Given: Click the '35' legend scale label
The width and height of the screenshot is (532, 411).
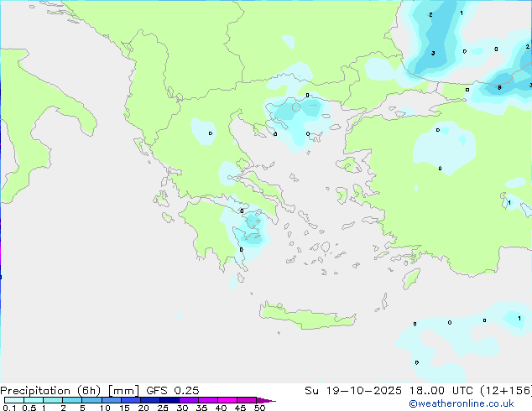Looking at the screenshot, I should coord(201,408).
